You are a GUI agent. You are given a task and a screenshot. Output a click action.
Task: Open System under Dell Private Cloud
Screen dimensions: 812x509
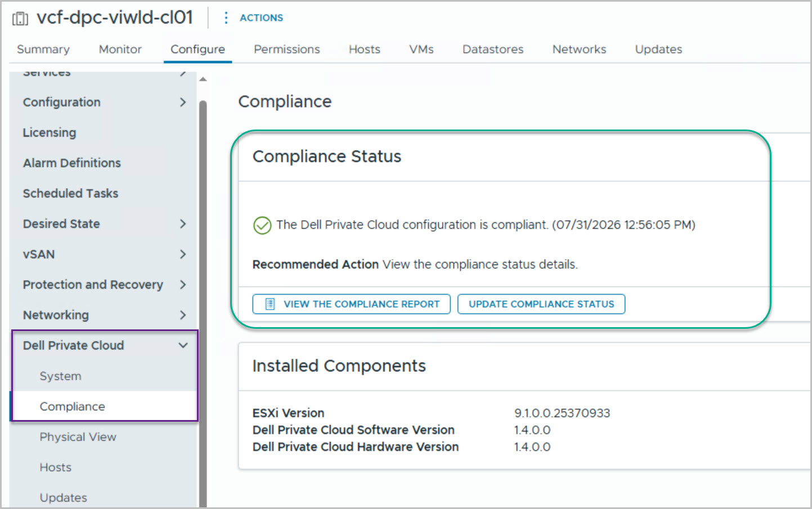pos(61,376)
